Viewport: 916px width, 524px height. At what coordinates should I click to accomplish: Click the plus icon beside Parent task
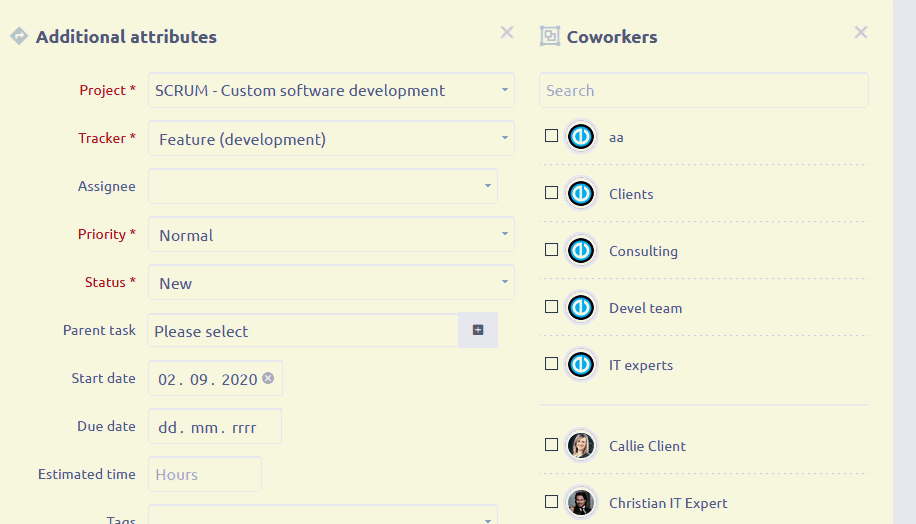[478, 330]
